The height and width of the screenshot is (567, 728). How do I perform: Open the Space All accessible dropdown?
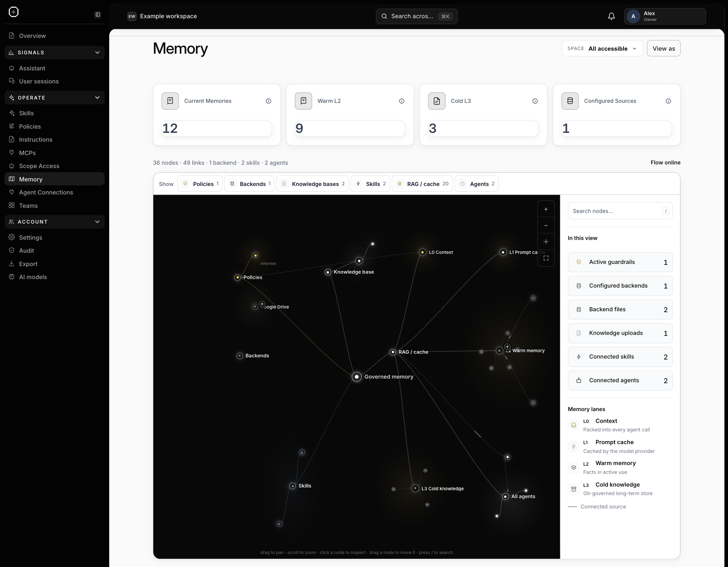click(602, 48)
